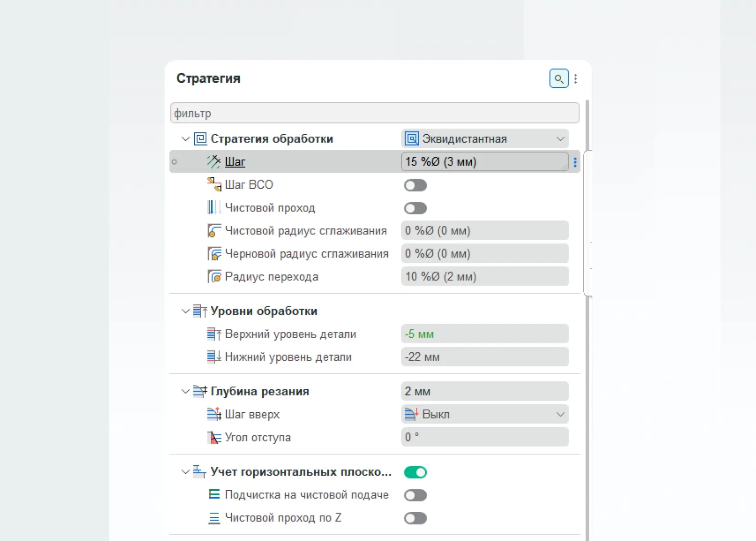Enable the Шаг ВСО toggle
This screenshot has height=541, width=756.
click(x=415, y=185)
